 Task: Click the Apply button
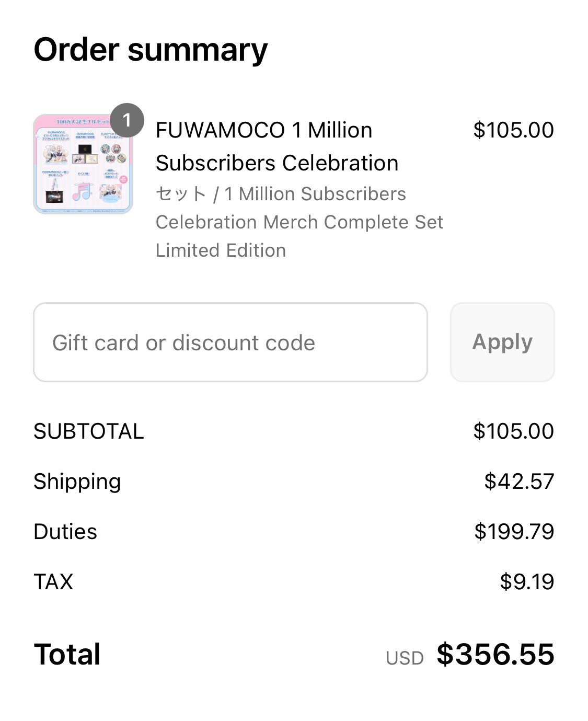pos(502,342)
